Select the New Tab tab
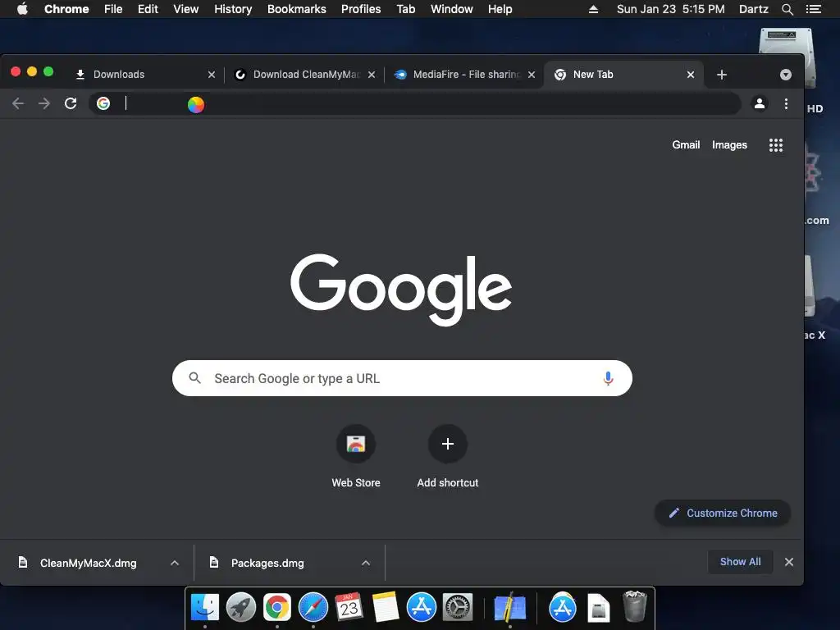The height and width of the screenshot is (630, 840). [624, 75]
